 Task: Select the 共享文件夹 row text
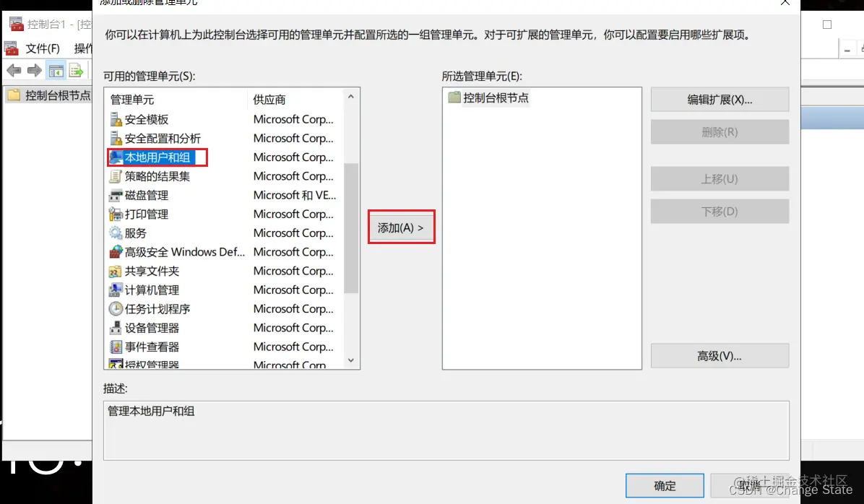152,271
